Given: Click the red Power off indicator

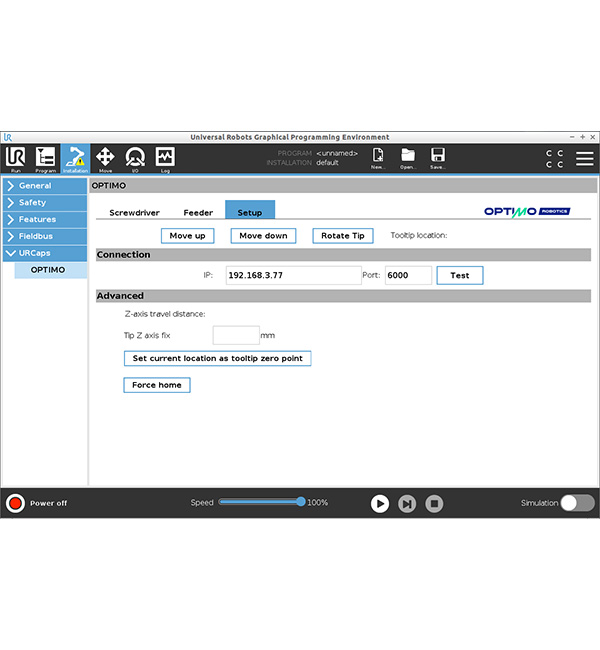Looking at the screenshot, I should click(x=15, y=503).
